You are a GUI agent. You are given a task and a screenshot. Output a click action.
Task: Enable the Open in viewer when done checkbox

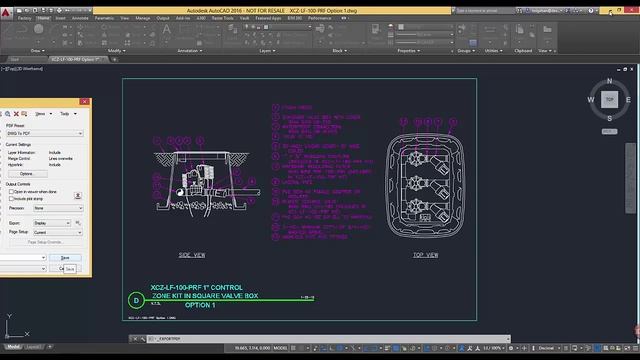click(x=11, y=191)
